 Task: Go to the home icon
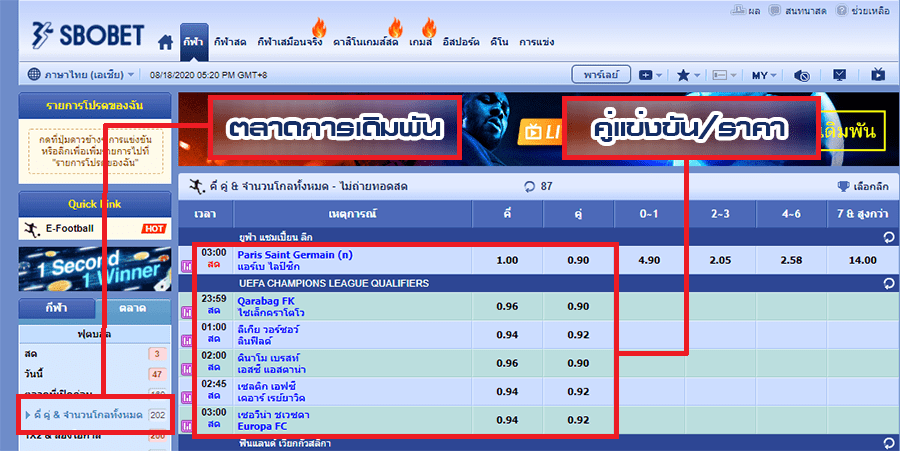[x=165, y=42]
